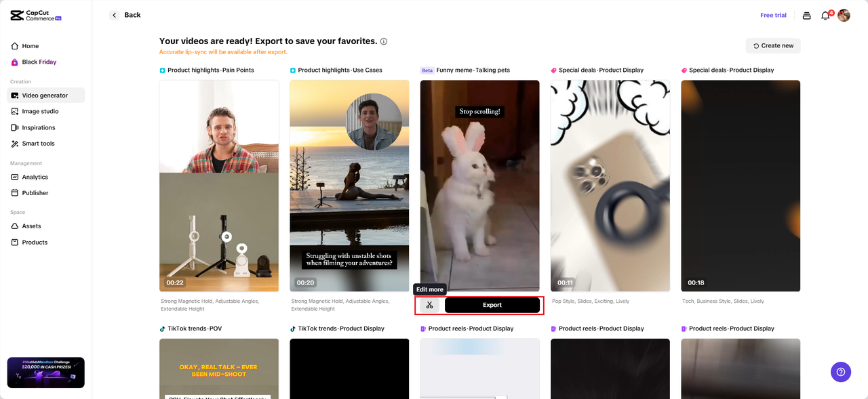Click the 'TikTok trends·Product Display' title
Screen dimensions: 868x399
pos(341,329)
